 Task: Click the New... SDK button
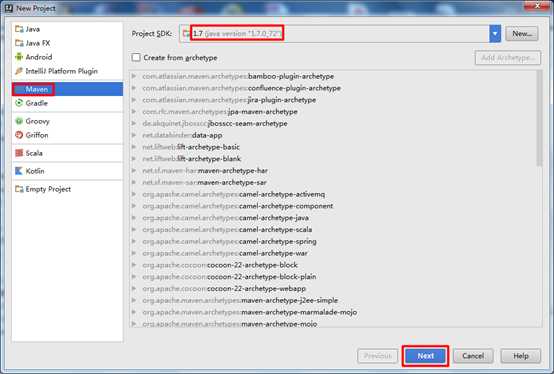[522, 34]
